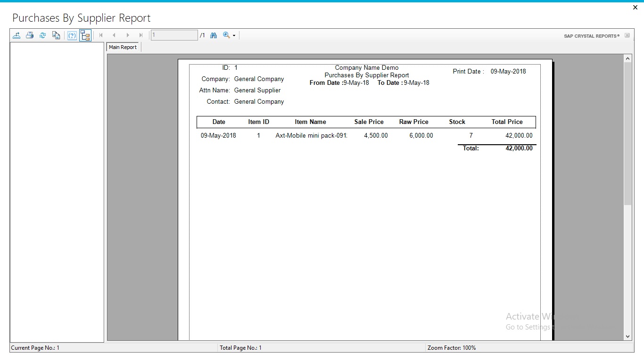
Task: Toggle the SAP Crystal Reports logo visibility
Action: pyautogui.click(x=627, y=35)
